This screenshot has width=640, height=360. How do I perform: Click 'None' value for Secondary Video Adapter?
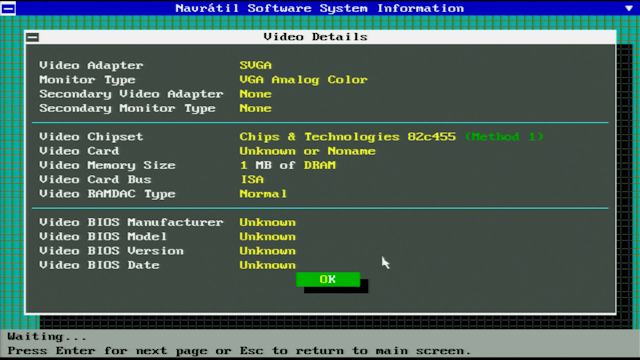coord(256,94)
